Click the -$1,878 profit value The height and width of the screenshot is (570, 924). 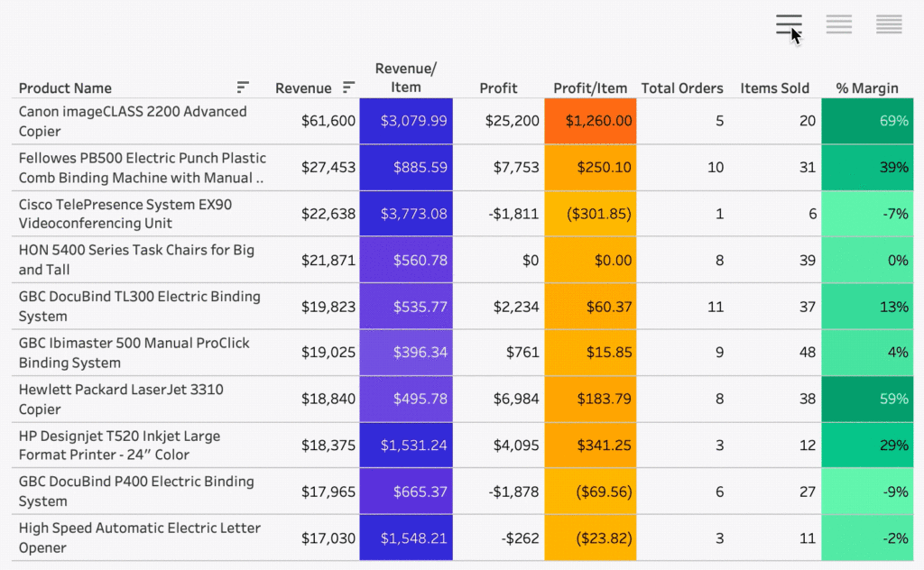[x=513, y=492]
